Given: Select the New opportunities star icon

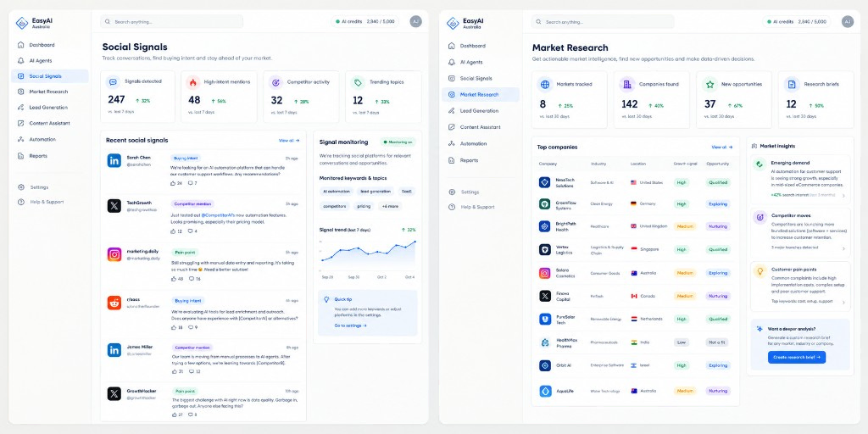Looking at the screenshot, I should click(709, 84).
